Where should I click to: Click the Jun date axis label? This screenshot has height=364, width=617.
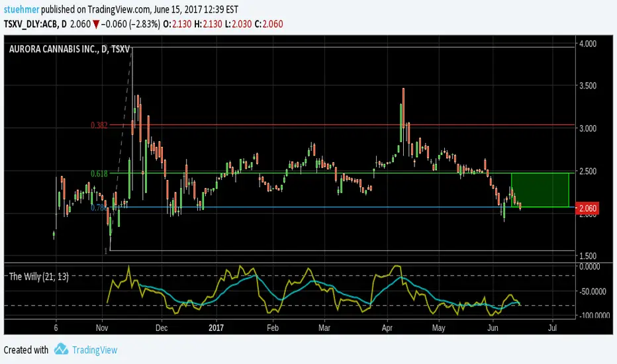pyautogui.click(x=493, y=328)
